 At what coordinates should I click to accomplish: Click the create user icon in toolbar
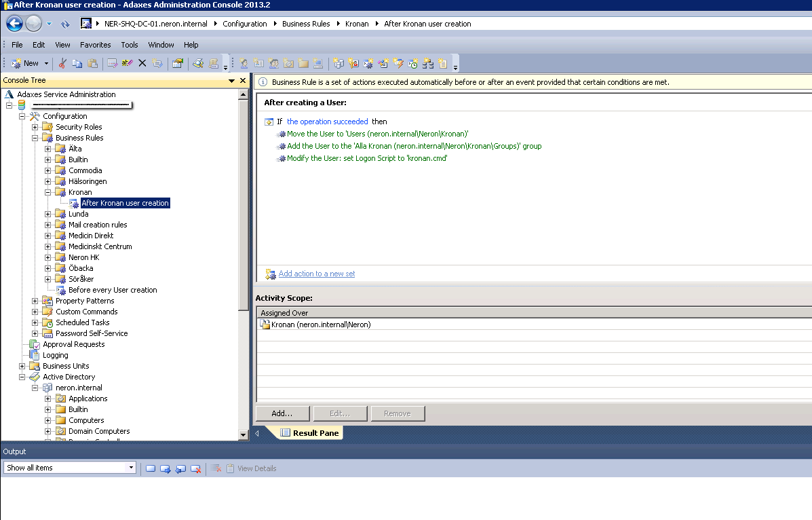[244, 63]
